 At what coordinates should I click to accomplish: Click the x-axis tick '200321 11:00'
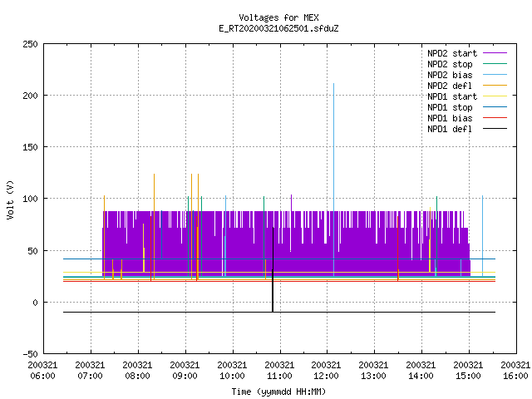click(x=279, y=371)
